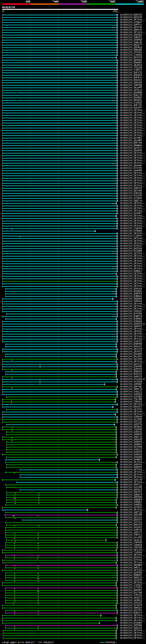Click the magenta bar for UniRef100_B6GWR8
The width and height of the screenshot is (146, 644).
coord(62,565)
